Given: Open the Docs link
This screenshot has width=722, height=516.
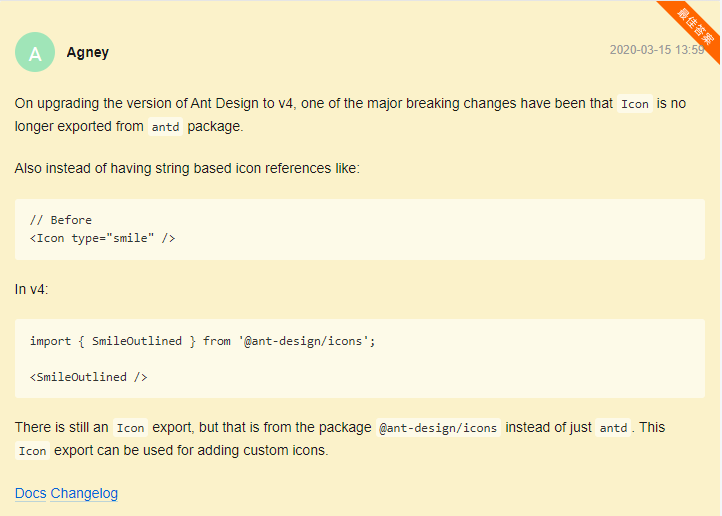Looking at the screenshot, I should coord(30,493).
